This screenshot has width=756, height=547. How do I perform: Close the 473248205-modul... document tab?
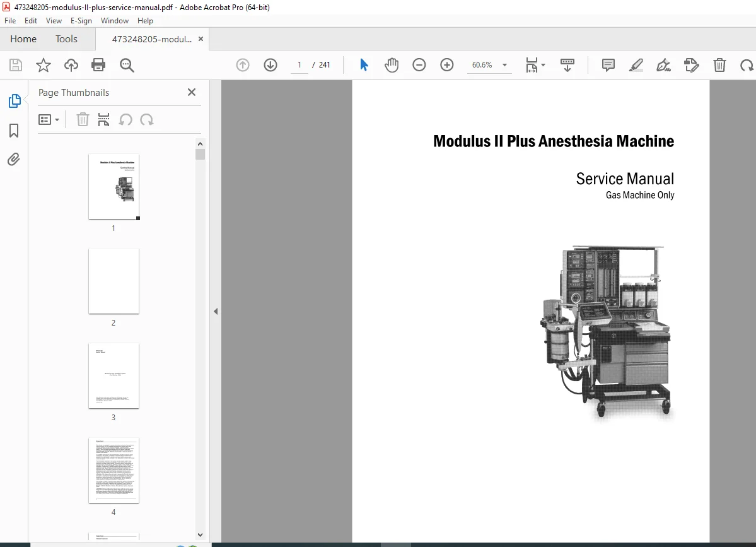(201, 39)
